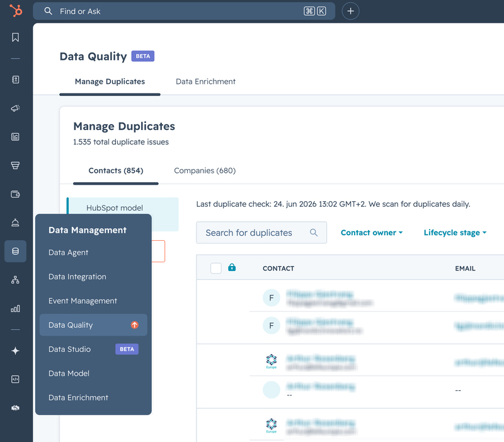Open the Service bell sidebar icon

15,223
